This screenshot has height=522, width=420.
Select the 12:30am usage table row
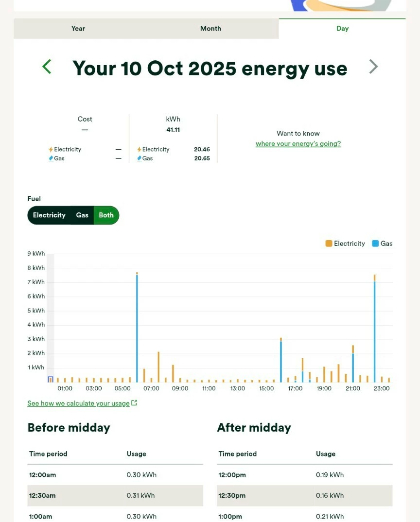[115, 496]
